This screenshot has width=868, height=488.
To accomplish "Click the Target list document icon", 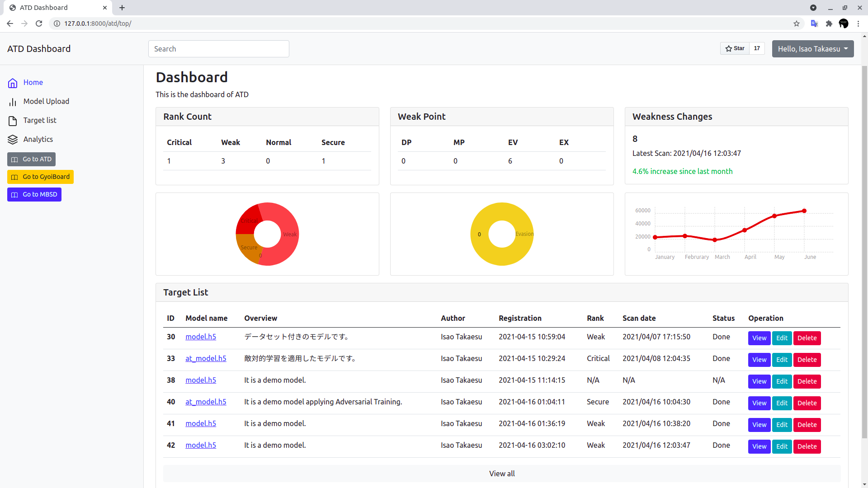I will [x=13, y=121].
